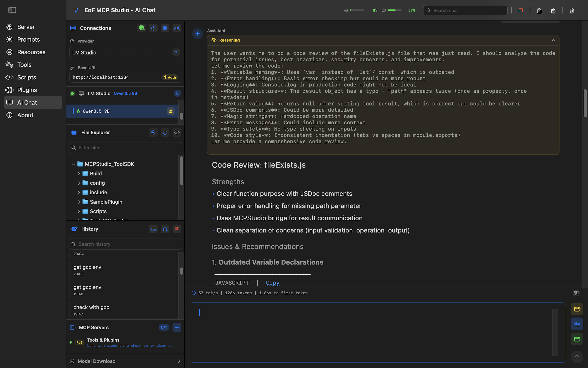Expand the Scripts folder in tree
Screen dimensions: 588x368
pos(79,212)
